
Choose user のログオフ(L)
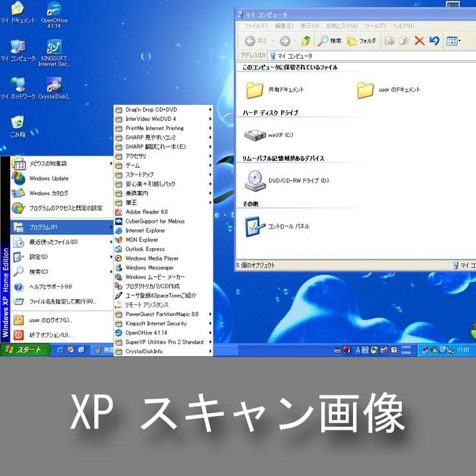pos(62,320)
